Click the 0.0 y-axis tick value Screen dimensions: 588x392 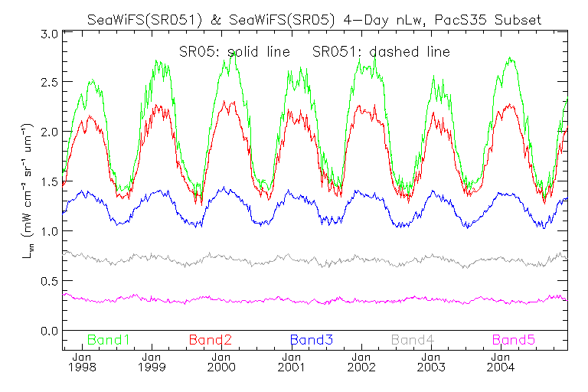tap(49, 332)
